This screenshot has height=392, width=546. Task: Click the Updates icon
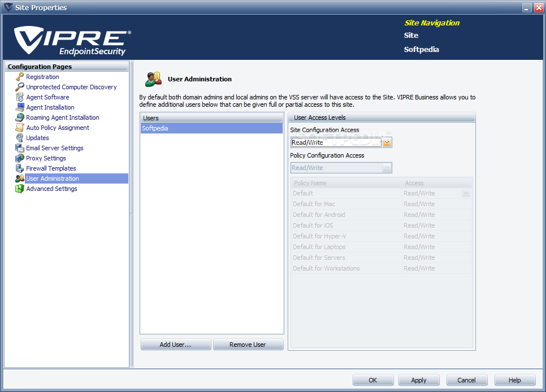20,138
